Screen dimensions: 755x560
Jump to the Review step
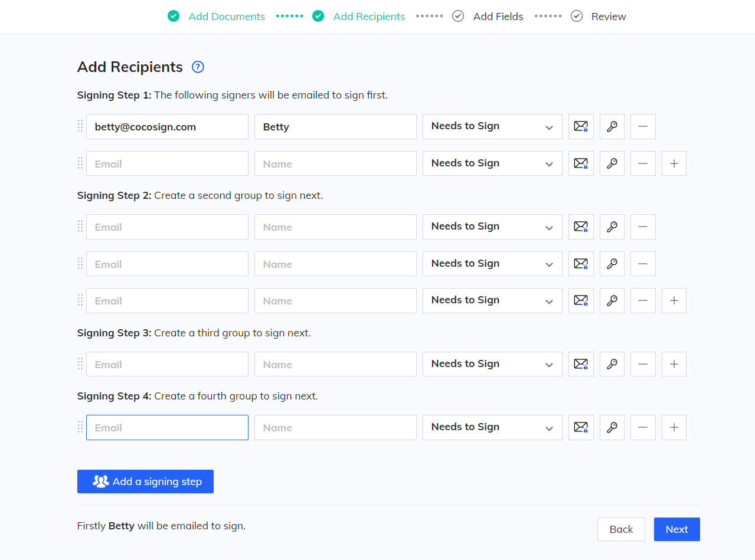[x=599, y=17]
